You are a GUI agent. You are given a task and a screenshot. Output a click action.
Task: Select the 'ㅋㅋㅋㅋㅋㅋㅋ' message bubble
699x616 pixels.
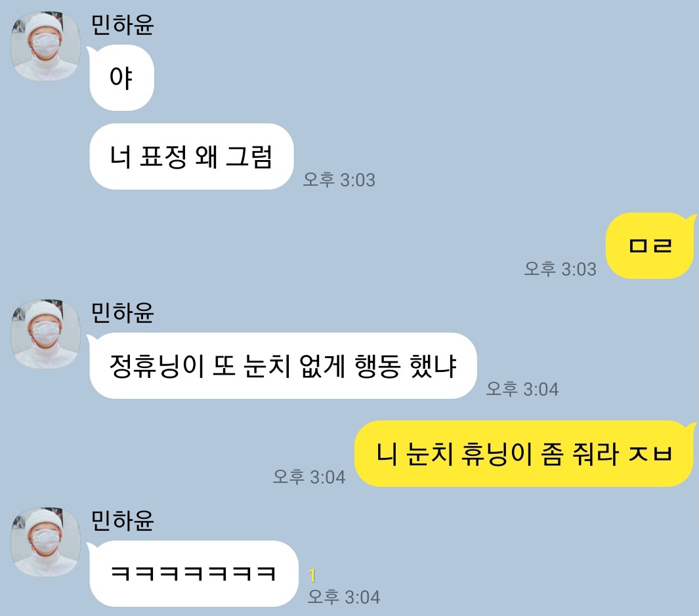point(194,573)
